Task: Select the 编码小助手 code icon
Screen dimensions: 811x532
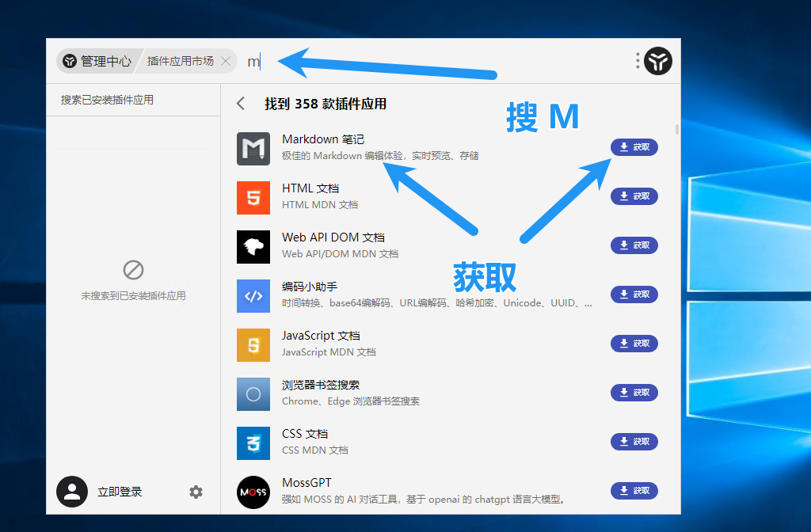Action: point(253,296)
